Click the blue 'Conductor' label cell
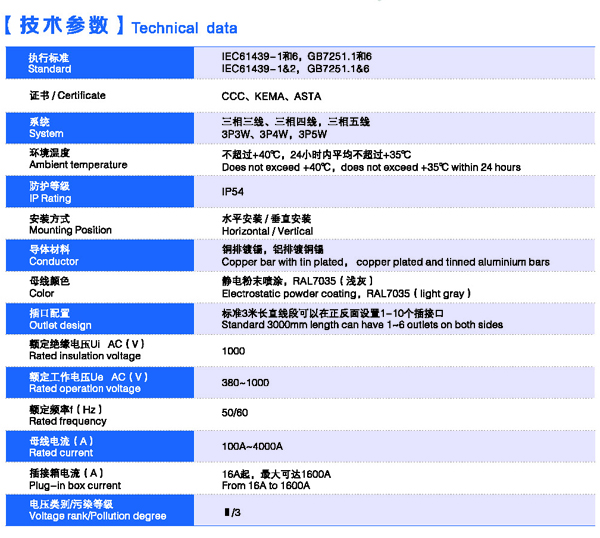The image size is (600, 538). pos(110,255)
